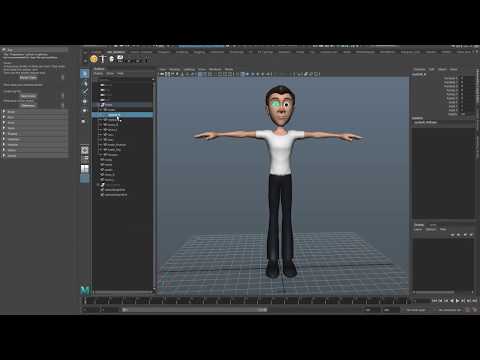480x360 pixels.
Task: Open the viewport Lighting menu
Action: point(189,69)
